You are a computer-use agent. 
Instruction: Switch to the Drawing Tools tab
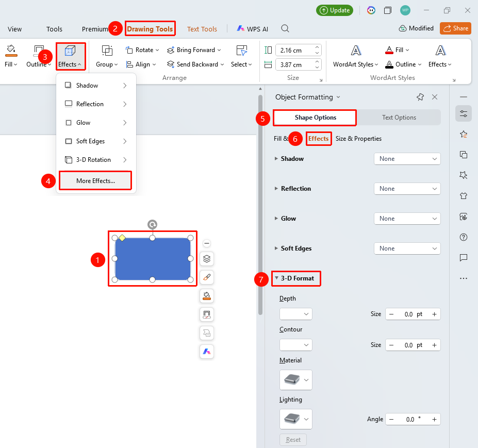point(150,29)
